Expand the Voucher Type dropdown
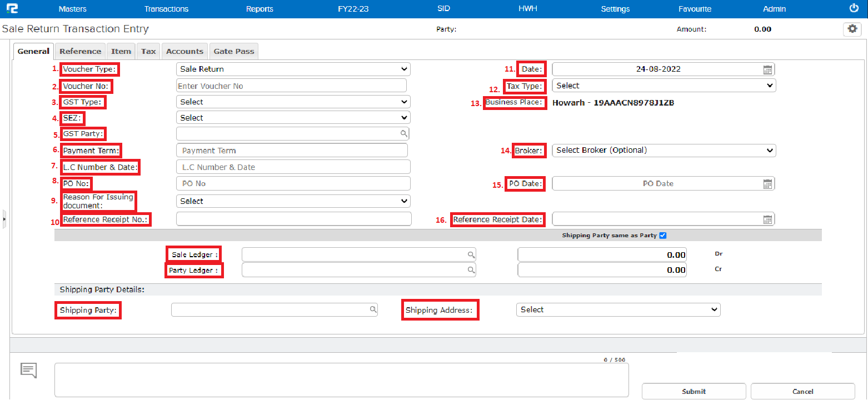Screen dimensions: 868x400 click(293, 69)
